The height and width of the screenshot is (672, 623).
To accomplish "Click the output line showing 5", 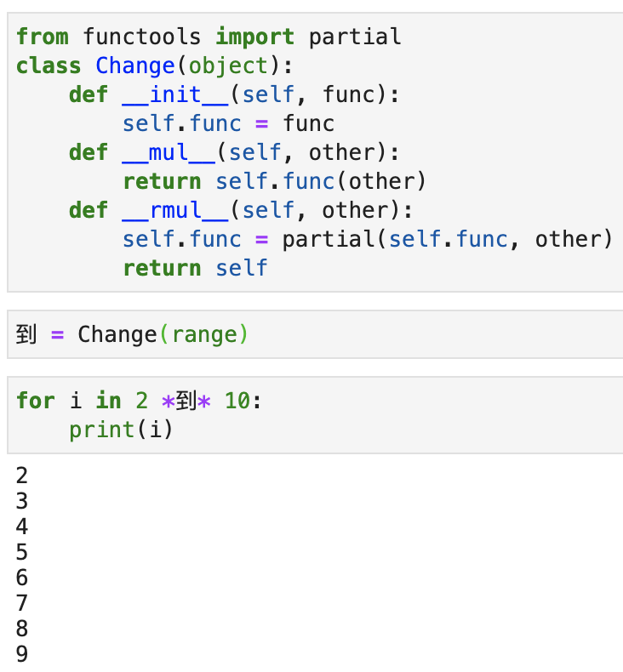I will point(22,552).
